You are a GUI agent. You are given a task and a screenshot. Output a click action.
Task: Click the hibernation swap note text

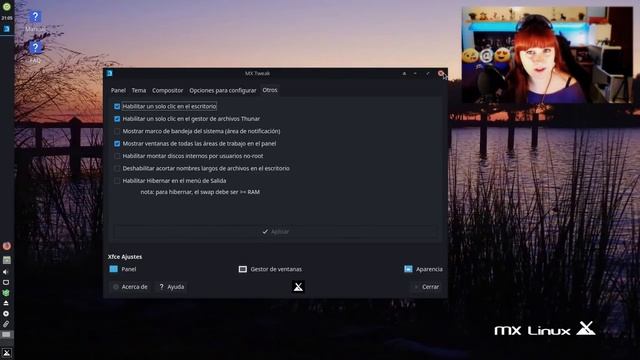click(200, 192)
